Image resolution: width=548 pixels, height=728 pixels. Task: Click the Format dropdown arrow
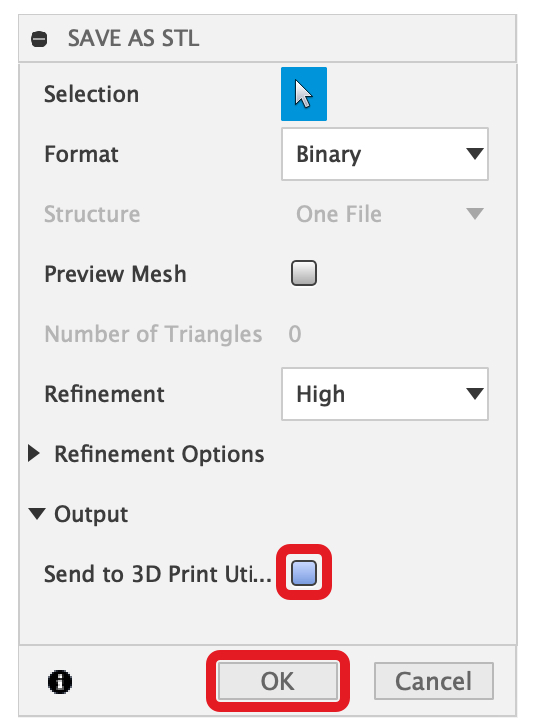[x=475, y=154]
